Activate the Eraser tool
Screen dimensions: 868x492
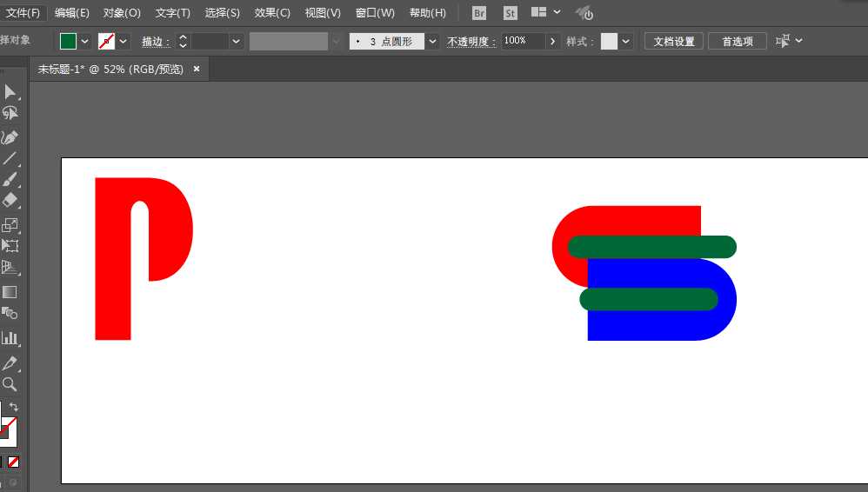point(10,201)
